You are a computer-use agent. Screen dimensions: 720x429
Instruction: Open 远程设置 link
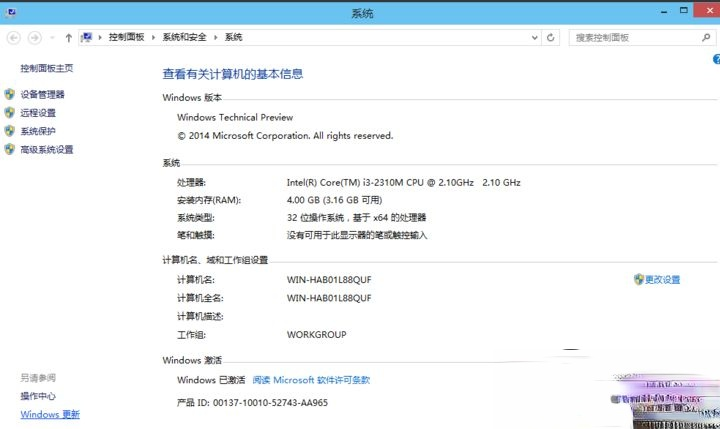point(38,113)
